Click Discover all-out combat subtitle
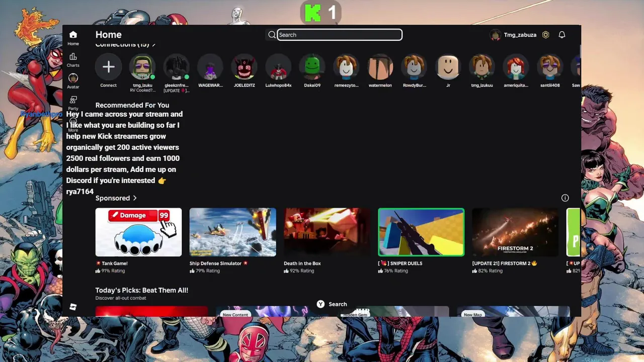 pyautogui.click(x=121, y=298)
